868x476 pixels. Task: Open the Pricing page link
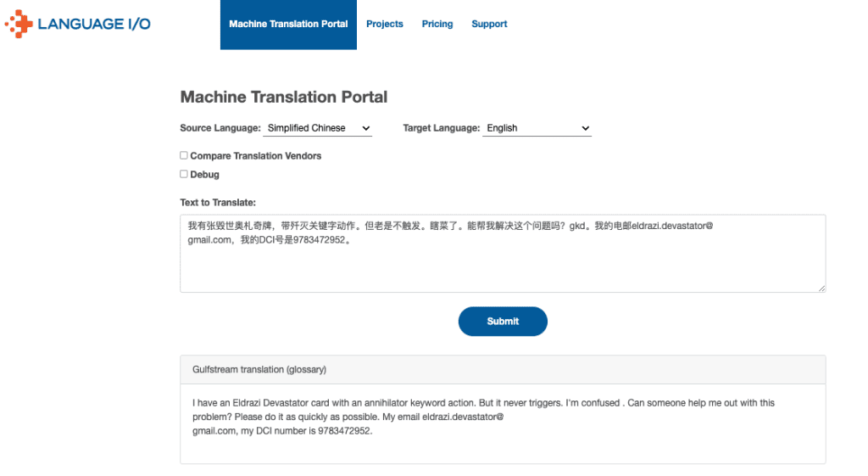pos(437,24)
